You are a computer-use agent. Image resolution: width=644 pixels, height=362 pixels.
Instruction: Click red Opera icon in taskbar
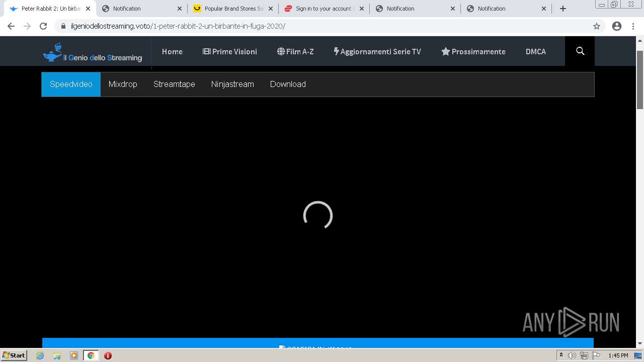coord(108,355)
